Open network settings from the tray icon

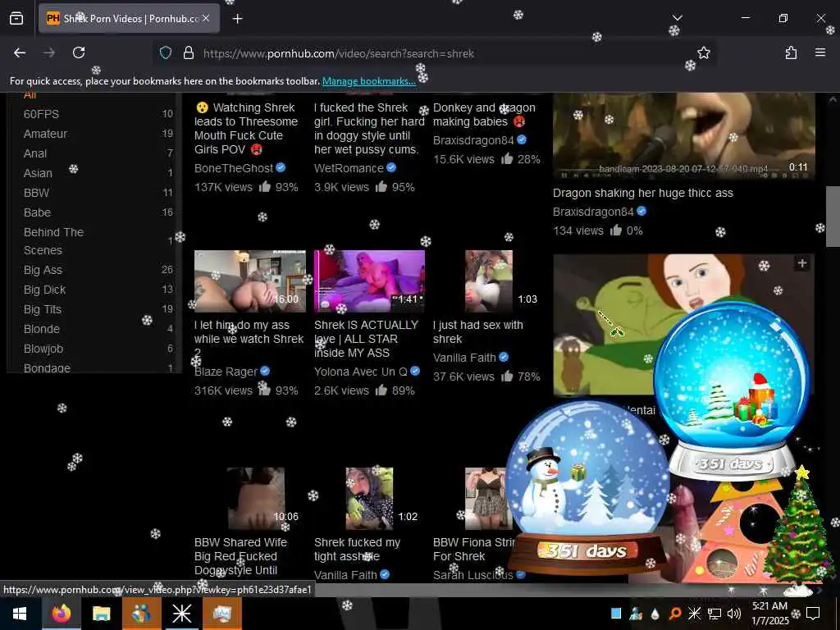(714, 614)
